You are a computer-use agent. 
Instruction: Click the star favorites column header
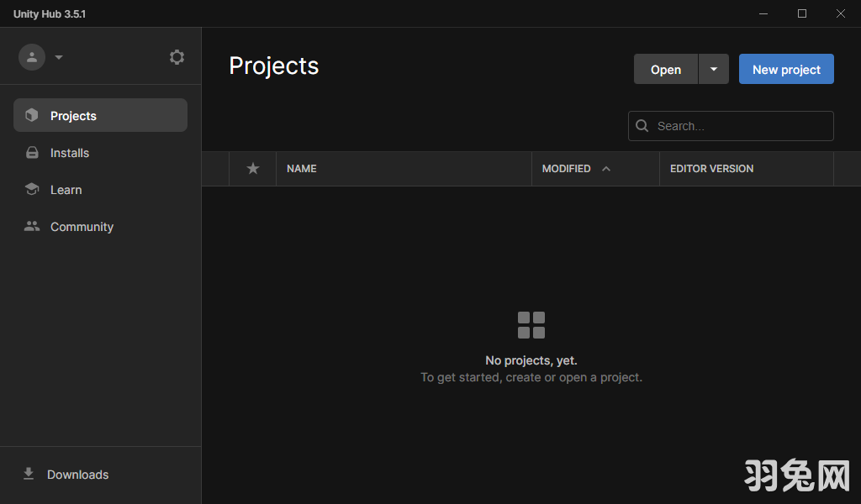pos(253,169)
